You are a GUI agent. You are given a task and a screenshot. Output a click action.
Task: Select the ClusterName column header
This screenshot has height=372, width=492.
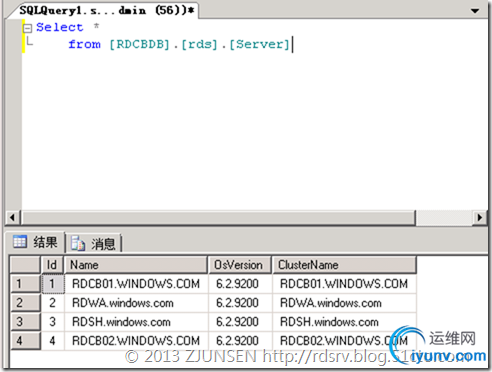pyautogui.click(x=344, y=265)
